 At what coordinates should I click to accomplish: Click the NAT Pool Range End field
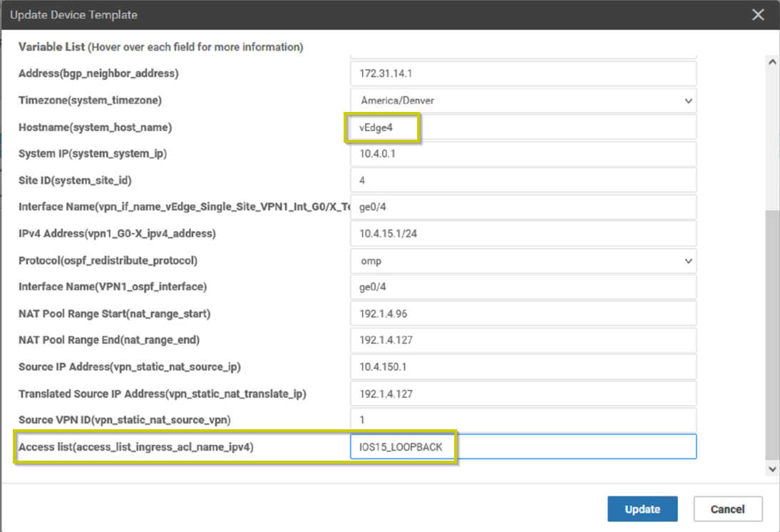[523, 340]
